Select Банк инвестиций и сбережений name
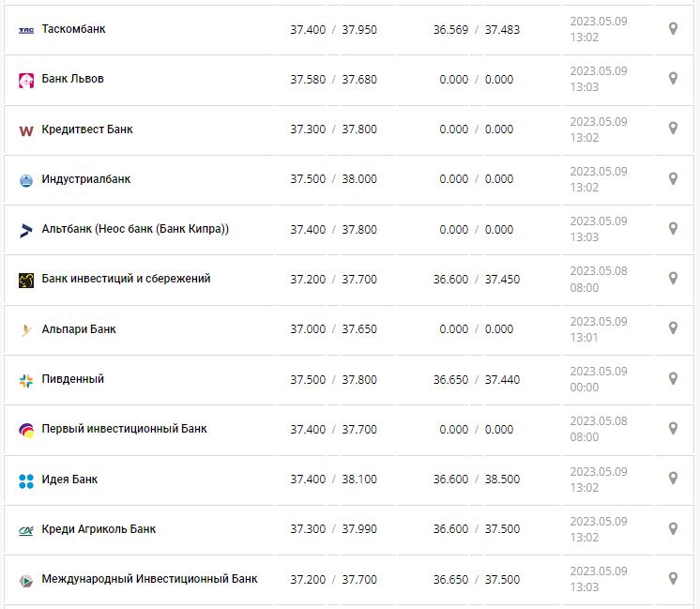 (126, 279)
